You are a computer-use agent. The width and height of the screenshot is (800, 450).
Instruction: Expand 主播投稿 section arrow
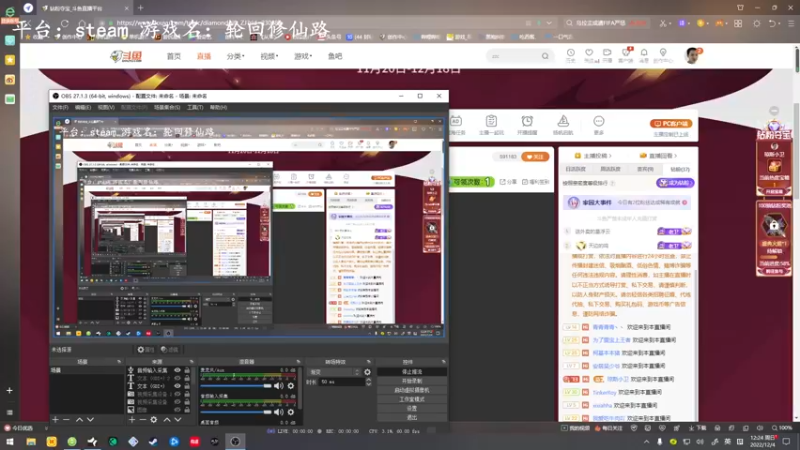(x=610, y=156)
